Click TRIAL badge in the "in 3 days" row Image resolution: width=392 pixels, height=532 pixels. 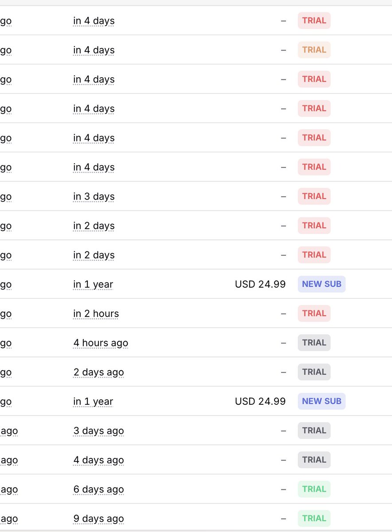(x=314, y=196)
